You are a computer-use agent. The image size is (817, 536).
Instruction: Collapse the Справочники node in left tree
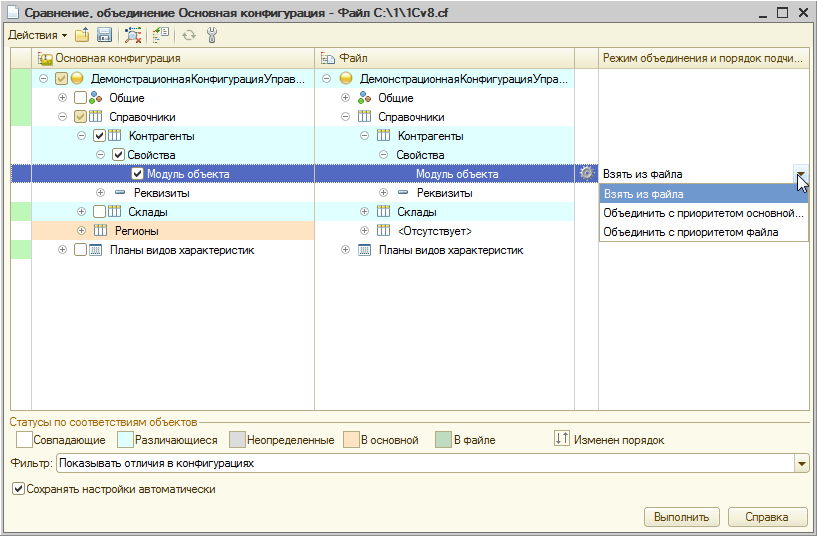coord(63,117)
